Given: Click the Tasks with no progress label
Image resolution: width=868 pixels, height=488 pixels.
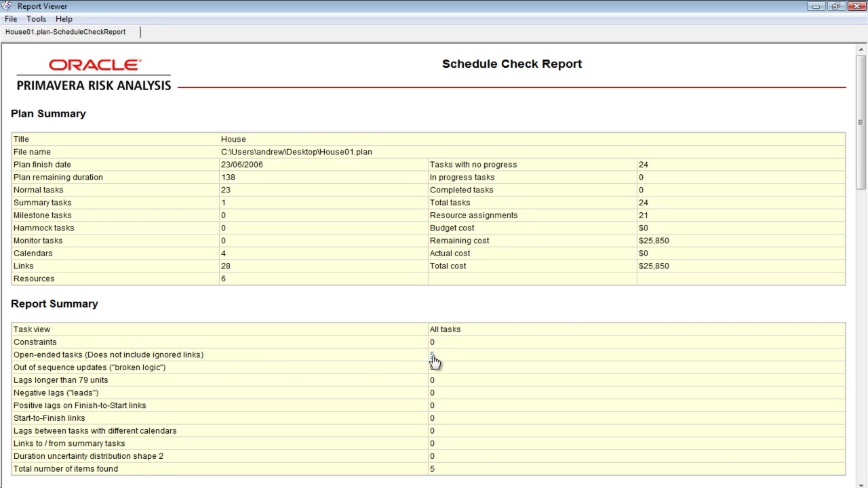Looking at the screenshot, I should point(473,165).
